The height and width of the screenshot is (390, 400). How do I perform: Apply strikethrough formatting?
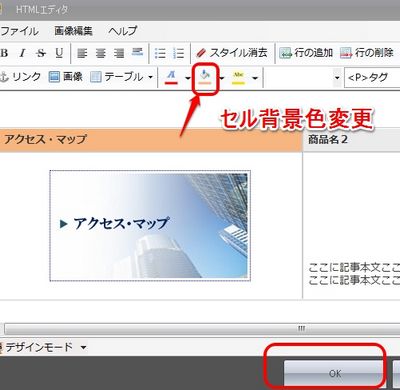[x=41, y=53]
